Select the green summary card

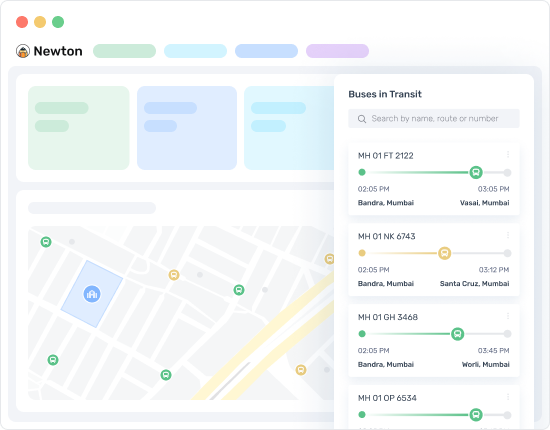[x=79, y=128]
